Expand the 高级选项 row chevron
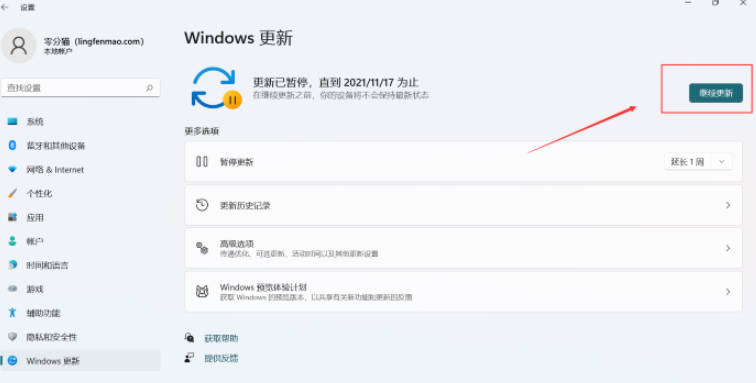The image size is (756, 383). tap(728, 248)
